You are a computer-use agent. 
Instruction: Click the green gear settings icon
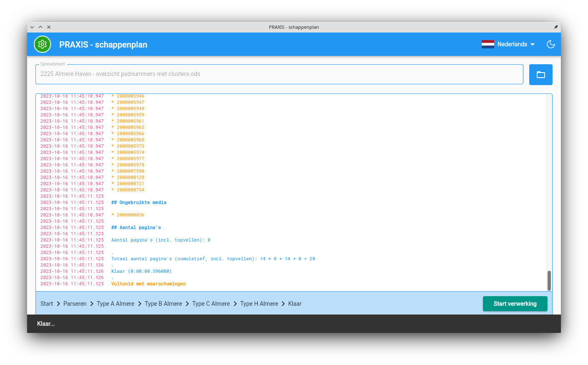pos(42,44)
